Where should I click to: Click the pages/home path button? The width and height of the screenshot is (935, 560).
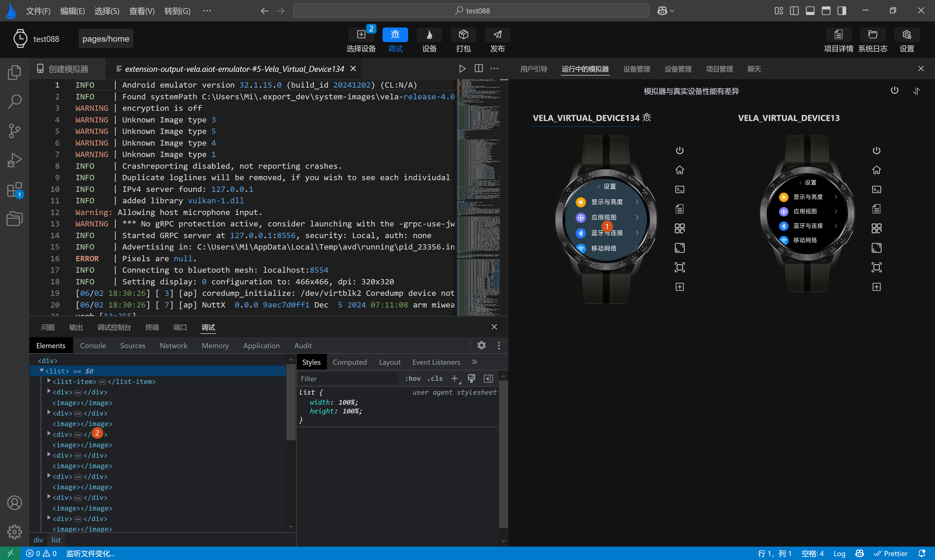(x=106, y=39)
